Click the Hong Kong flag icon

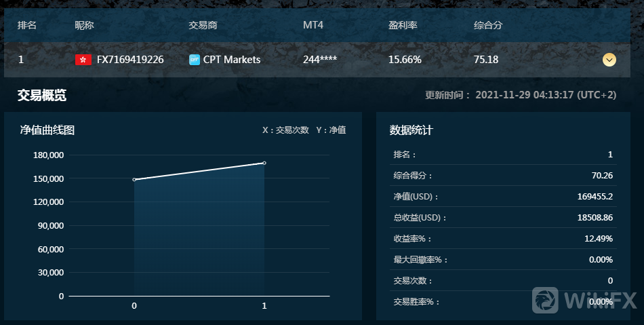pyautogui.click(x=83, y=60)
